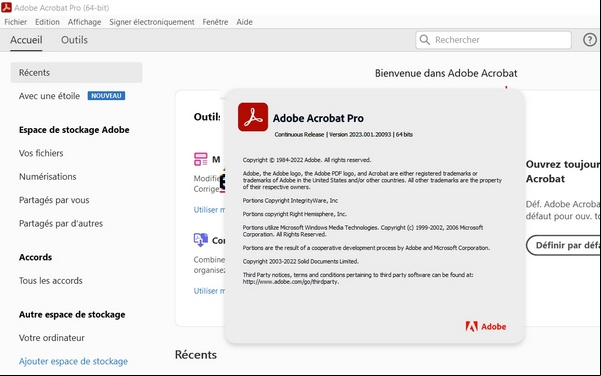
Task: Click the NOUVEAU badge
Action: click(106, 96)
